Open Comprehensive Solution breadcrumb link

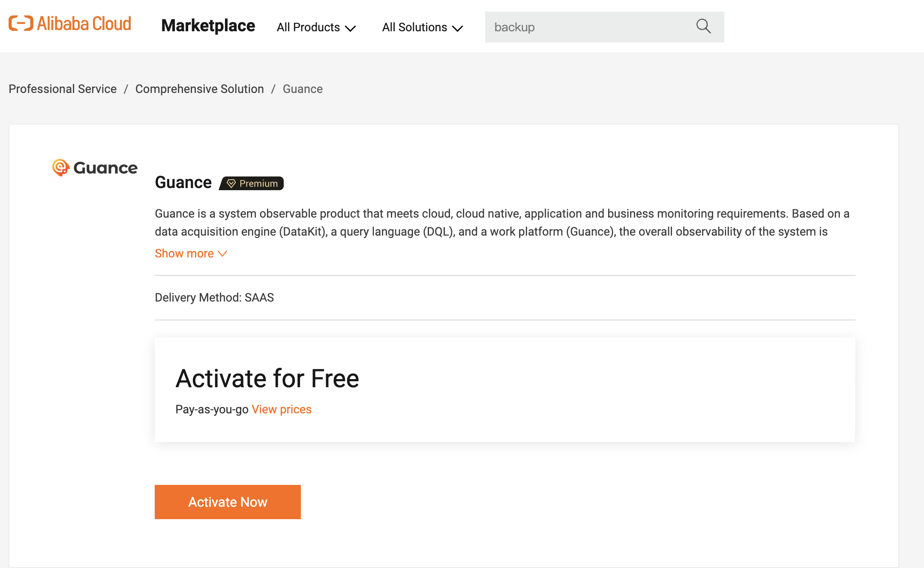click(200, 89)
